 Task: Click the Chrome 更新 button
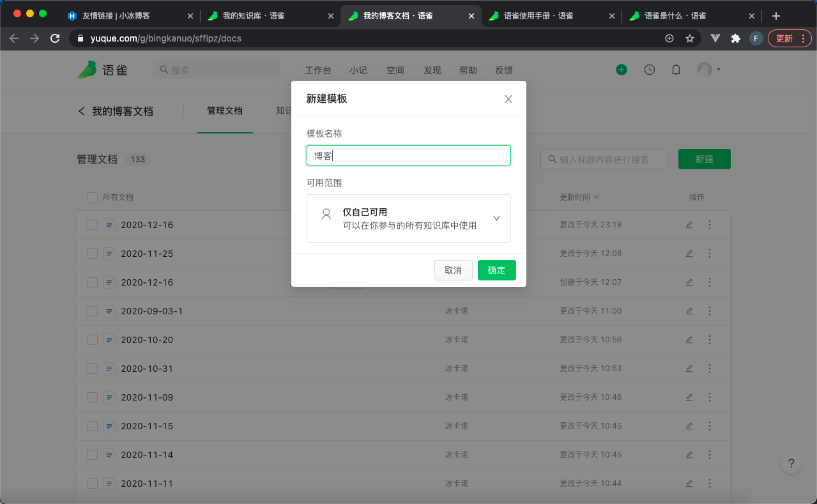tap(790, 38)
